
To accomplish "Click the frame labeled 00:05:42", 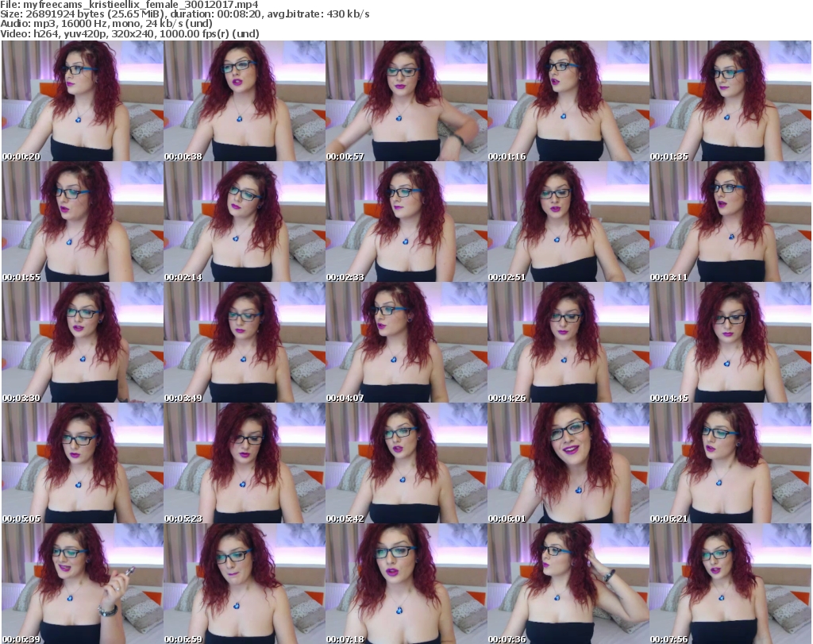I will (406, 463).
